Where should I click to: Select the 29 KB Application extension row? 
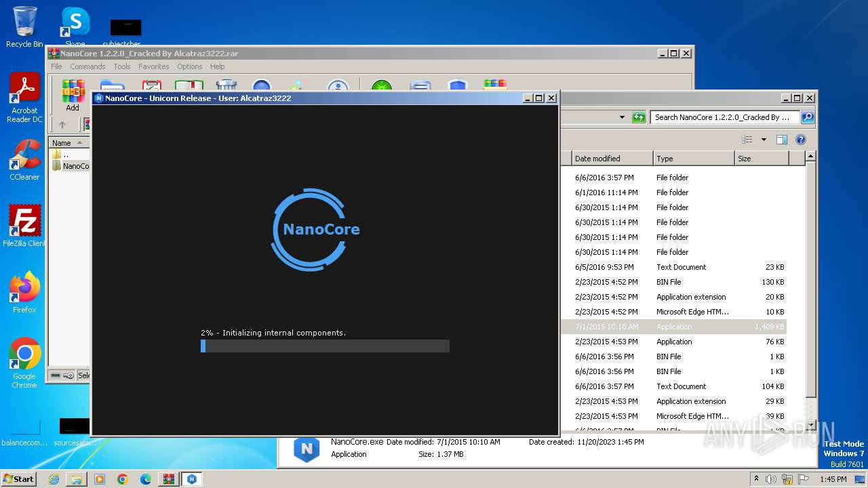673,401
